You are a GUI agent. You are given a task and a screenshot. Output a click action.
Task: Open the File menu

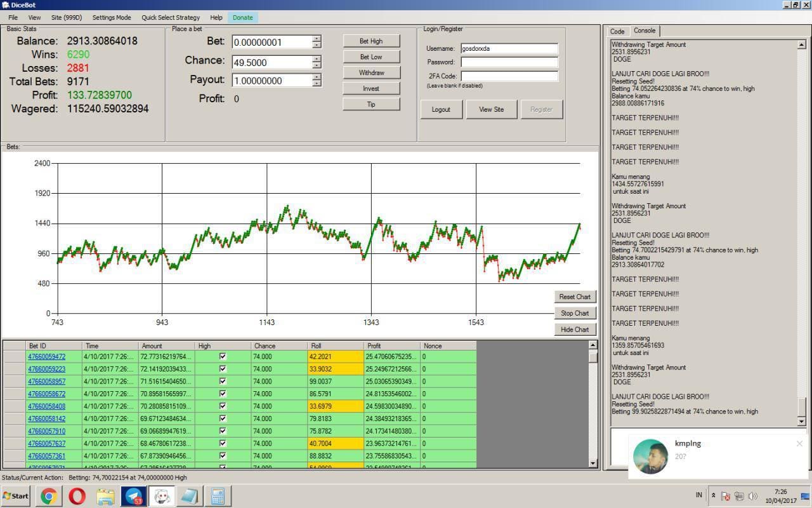point(13,18)
